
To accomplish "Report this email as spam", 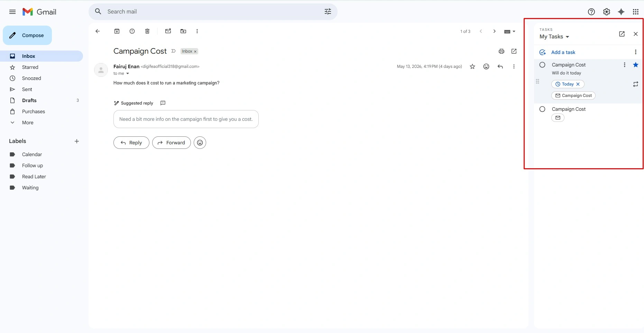I will pos(132,31).
